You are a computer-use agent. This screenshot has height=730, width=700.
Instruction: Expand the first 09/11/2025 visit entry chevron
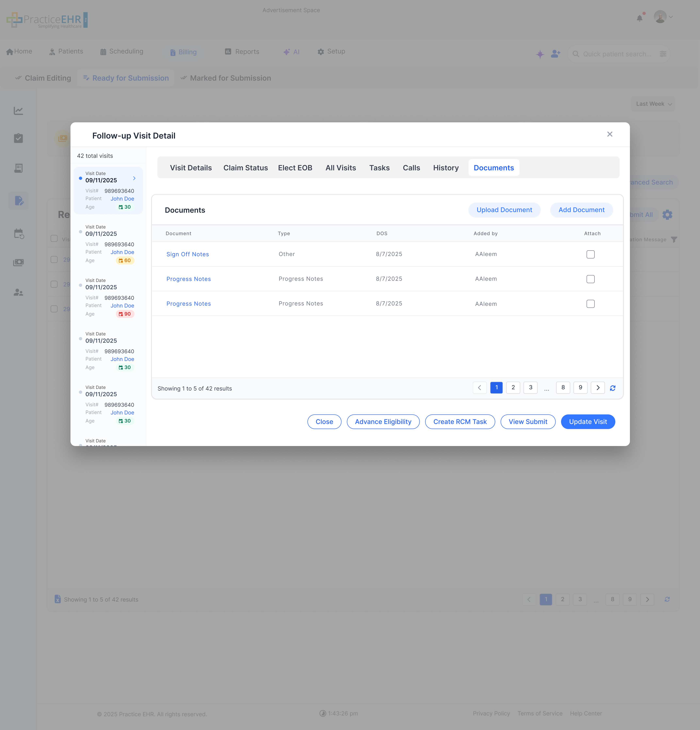pos(134,178)
